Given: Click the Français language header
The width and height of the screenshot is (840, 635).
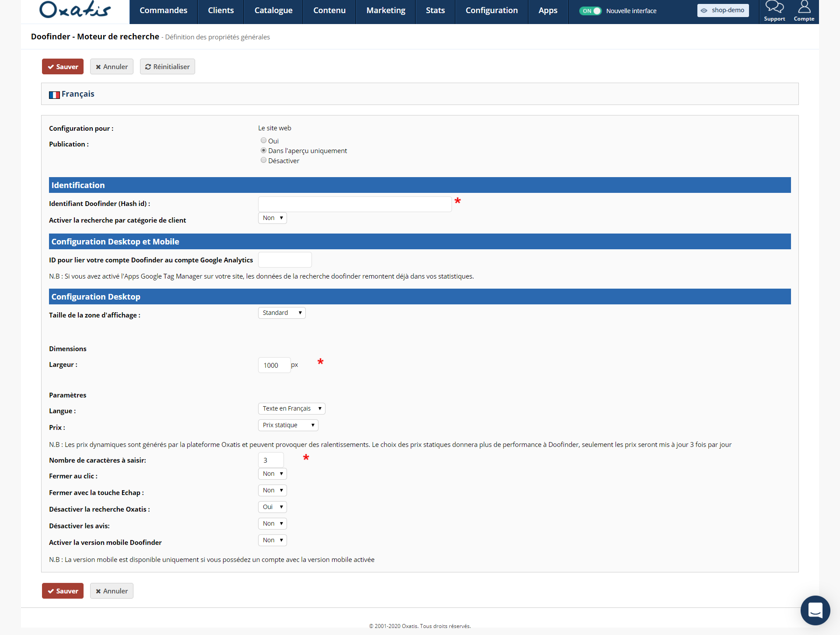Looking at the screenshot, I should pos(420,94).
